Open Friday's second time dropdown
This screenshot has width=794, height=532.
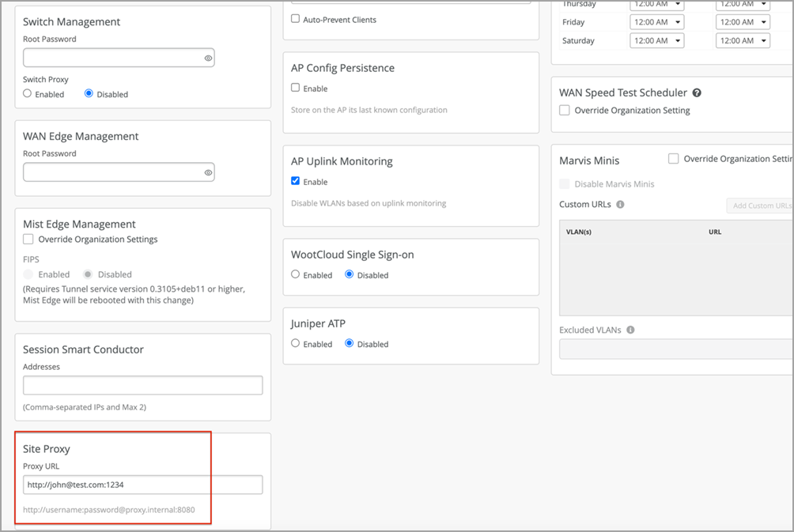[743, 23]
